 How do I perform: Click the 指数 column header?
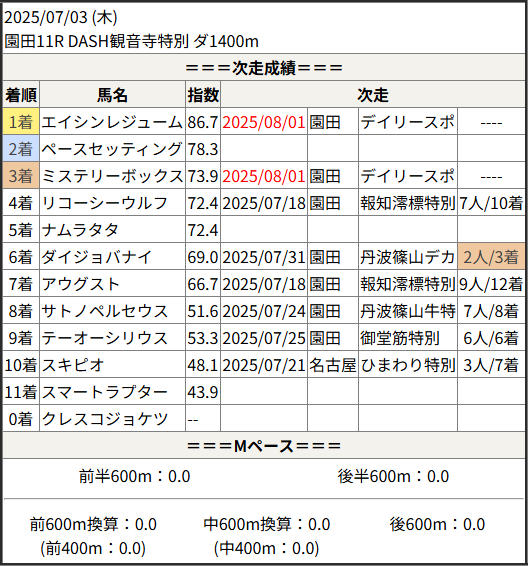tap(203, 95)
